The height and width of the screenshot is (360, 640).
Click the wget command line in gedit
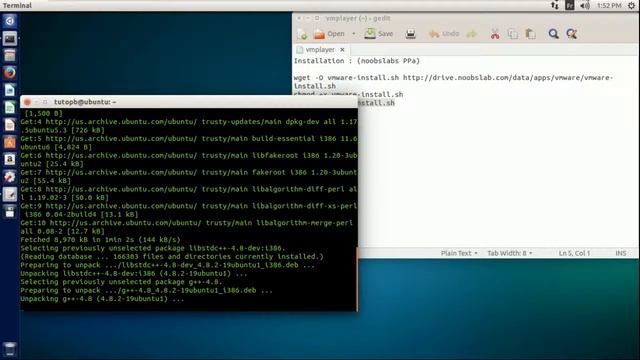point(453,82)
